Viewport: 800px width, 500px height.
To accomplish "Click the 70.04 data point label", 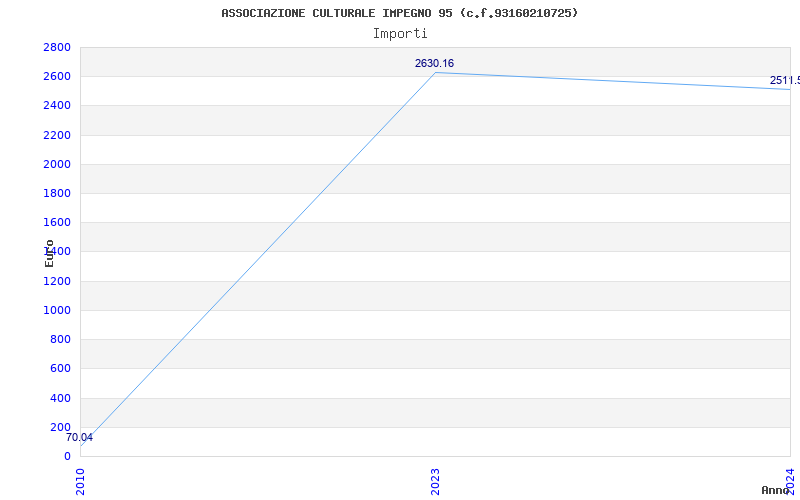I will pyautogui.click(x=80, y=437).
